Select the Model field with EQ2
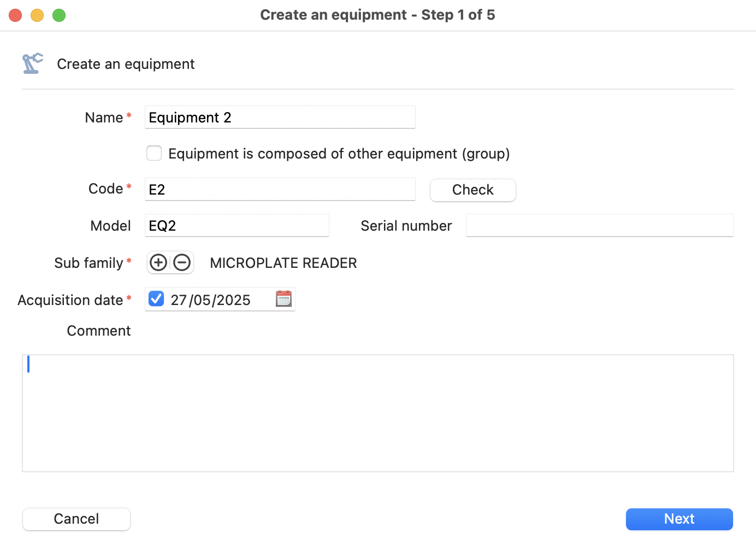 pyautogui.click(x=237, y=226)
